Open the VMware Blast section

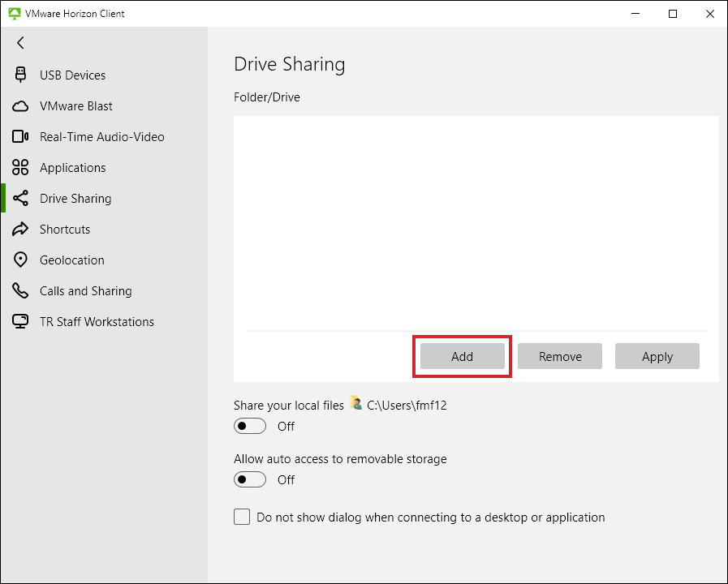104,106
